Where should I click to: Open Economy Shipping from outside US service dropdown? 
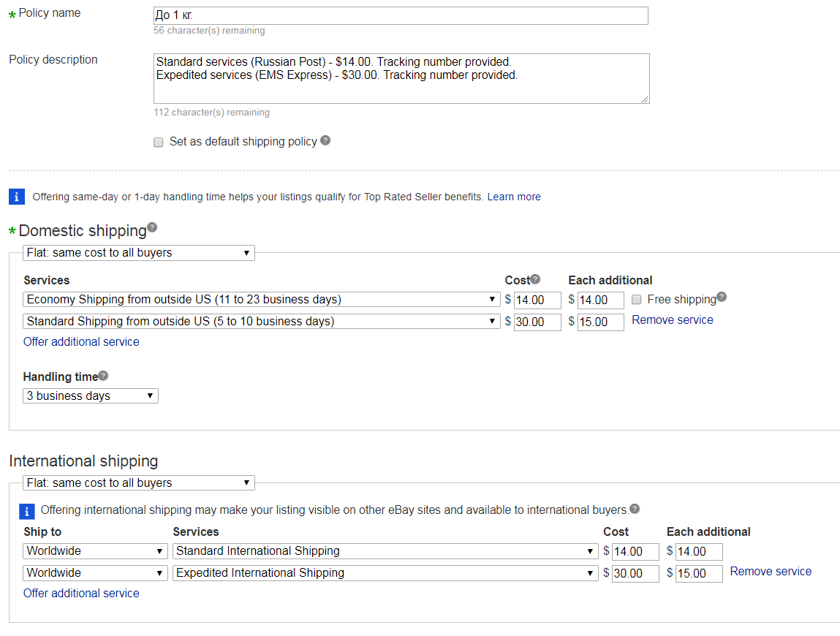coord(262,300)
